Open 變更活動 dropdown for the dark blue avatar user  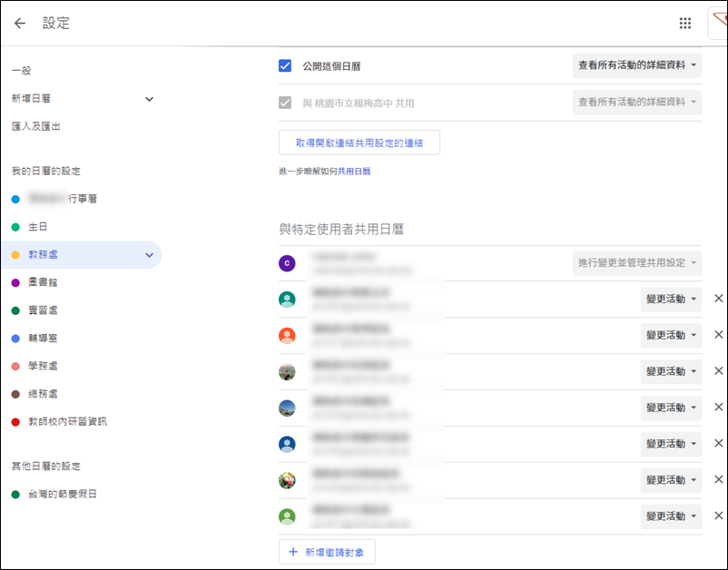coord(671,444)
